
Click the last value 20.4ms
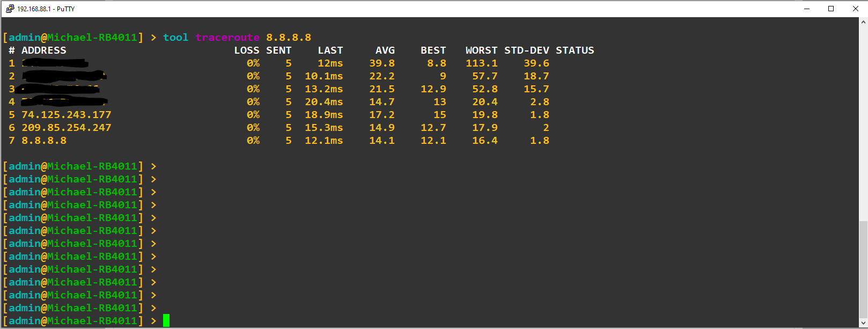click(324, 102)
